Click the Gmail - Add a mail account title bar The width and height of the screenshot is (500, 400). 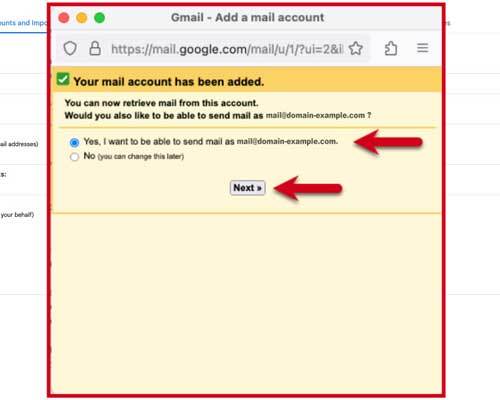(247, 17)
